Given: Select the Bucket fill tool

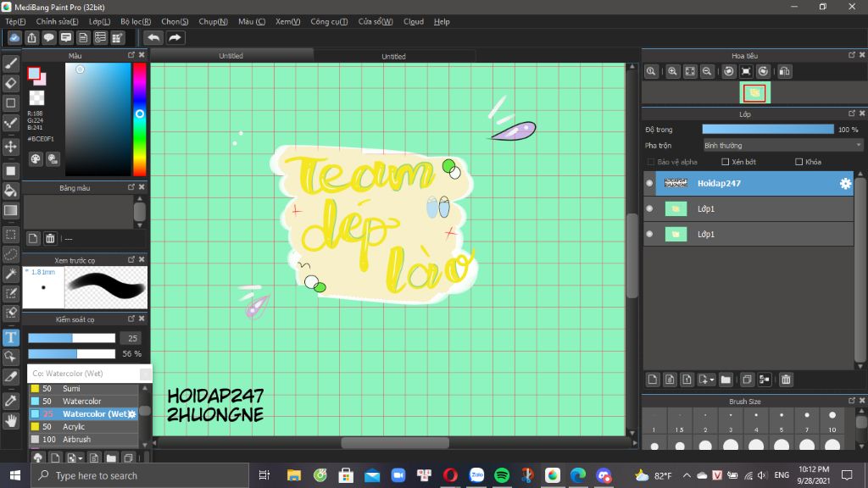Looking at the screenshot, I should [11, 190].
